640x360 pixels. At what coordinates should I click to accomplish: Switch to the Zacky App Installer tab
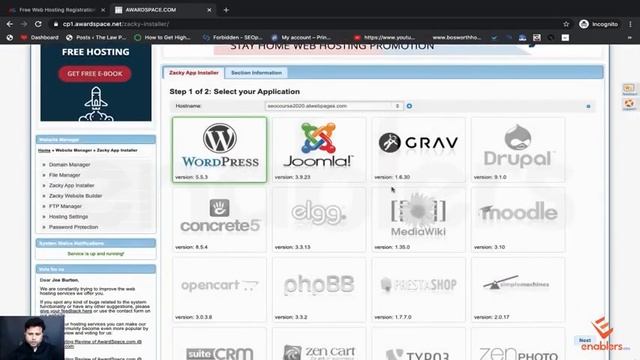[194, 73]
